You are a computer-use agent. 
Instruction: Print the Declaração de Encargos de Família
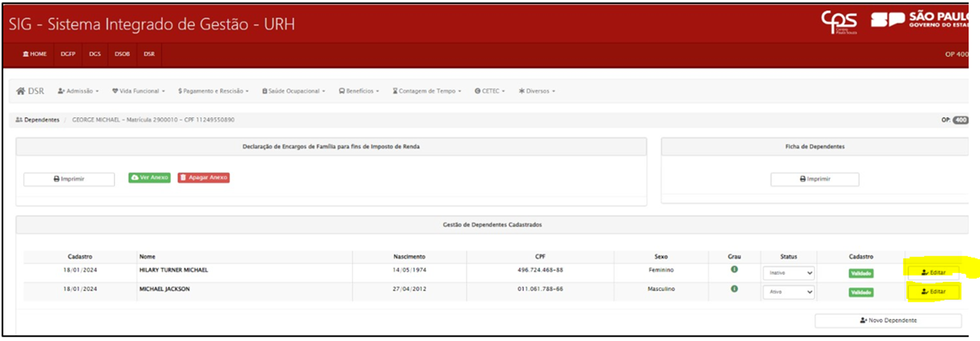[69, 179]
